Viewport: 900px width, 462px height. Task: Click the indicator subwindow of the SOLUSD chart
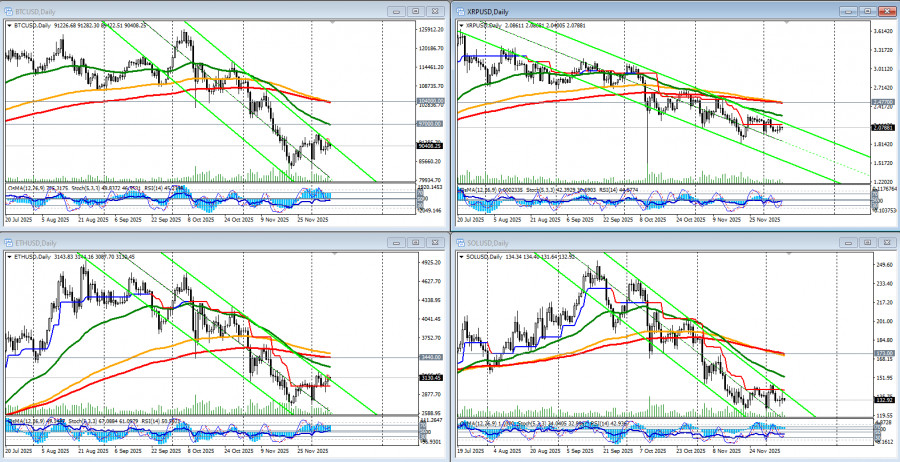click(663, 432)
